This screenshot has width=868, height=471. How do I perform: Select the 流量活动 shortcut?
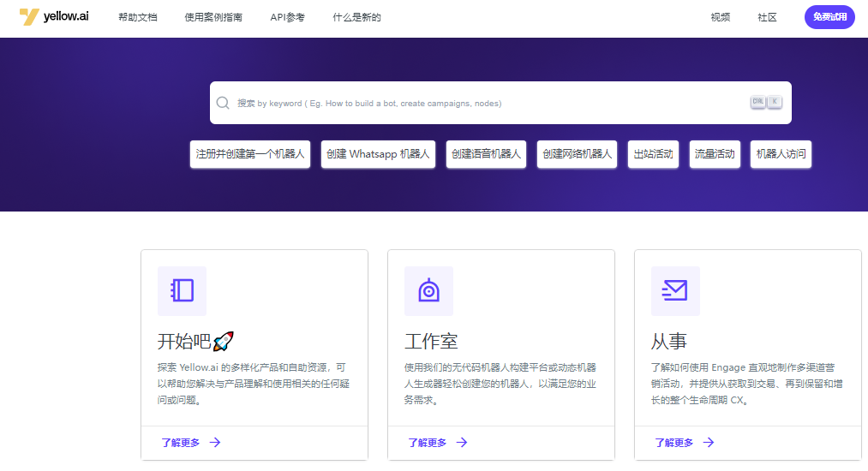click(x=715, y=154)
